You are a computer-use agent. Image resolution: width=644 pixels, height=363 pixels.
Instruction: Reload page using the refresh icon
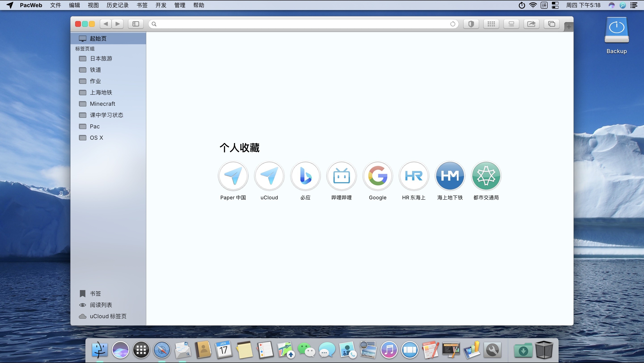[x=453, y=24]
